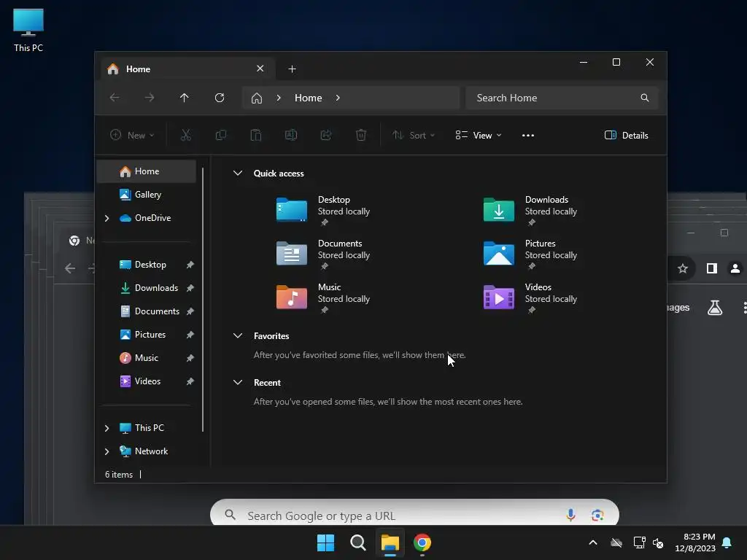The height and width of the screenshot is (560, 747).
Task: Click the Copy icon in toolbar
Action: tap(220, 135)
